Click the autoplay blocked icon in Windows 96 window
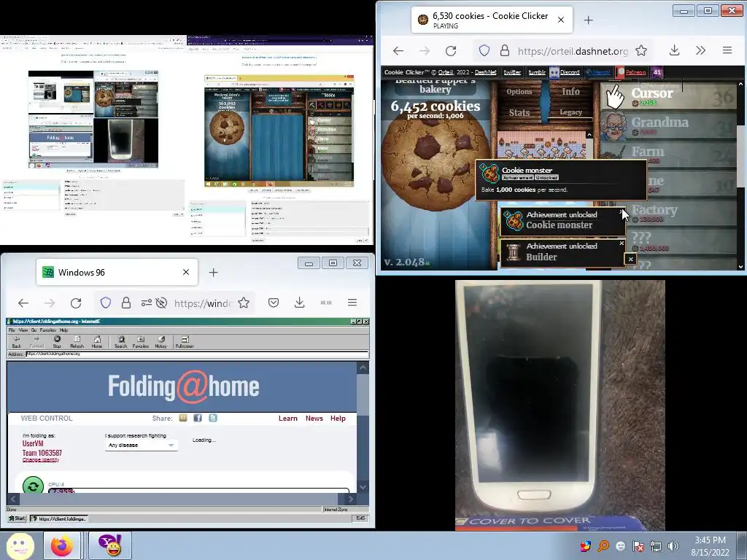Image resolution: width=747 pixels, height=560 pixels. [161, 303]
